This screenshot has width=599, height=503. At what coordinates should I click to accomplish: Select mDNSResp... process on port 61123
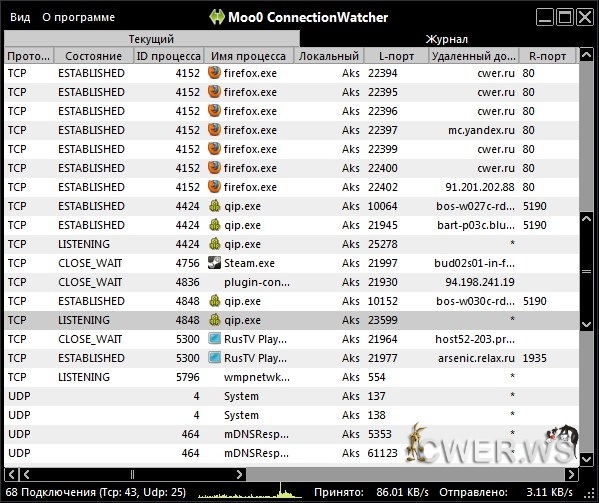(256, 453)
